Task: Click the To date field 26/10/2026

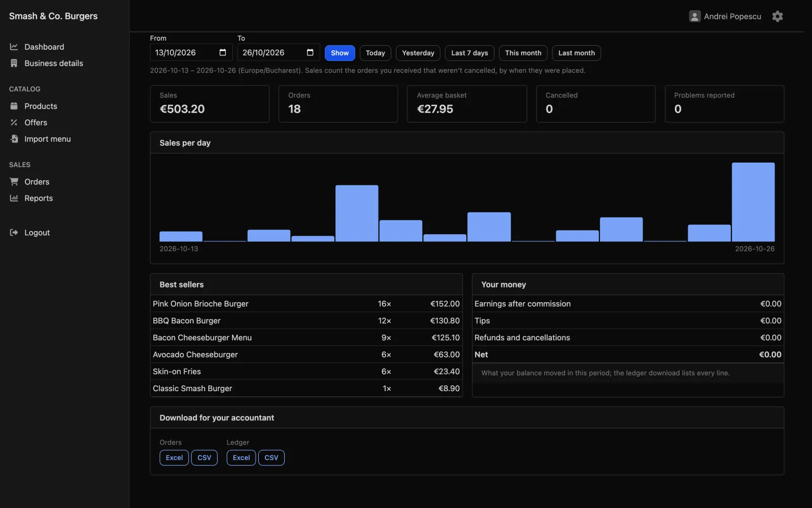Action: pyautogui.click(x=279, y=52)
